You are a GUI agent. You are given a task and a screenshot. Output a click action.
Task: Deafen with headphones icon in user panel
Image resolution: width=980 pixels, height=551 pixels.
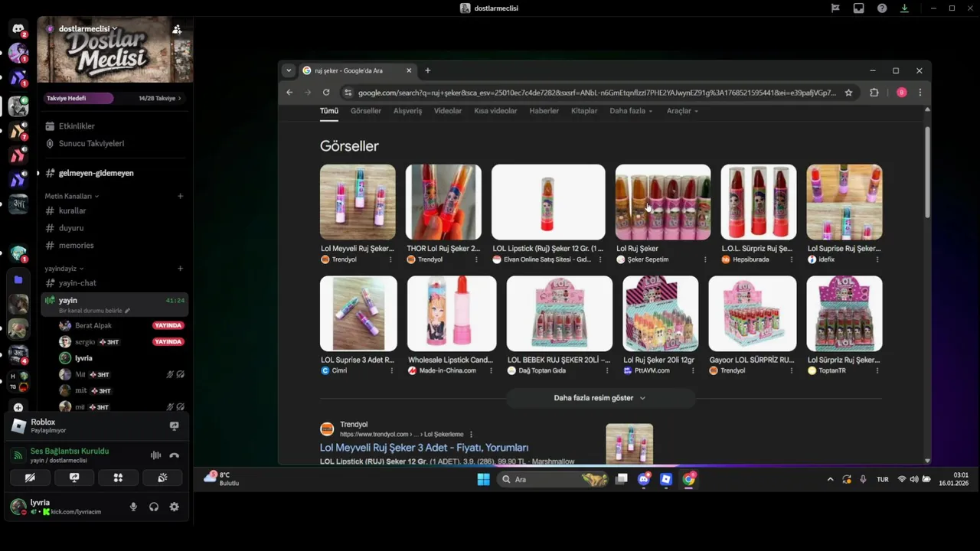click(154, 507)
